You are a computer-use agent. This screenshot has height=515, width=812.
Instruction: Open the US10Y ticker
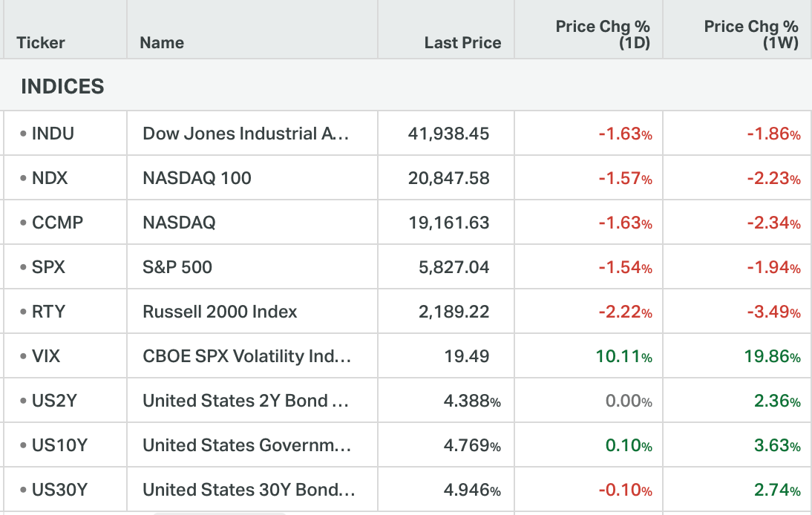point(59,445)
